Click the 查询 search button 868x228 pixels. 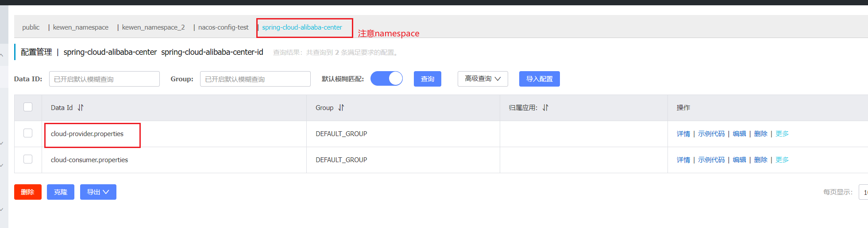[428, 79]
